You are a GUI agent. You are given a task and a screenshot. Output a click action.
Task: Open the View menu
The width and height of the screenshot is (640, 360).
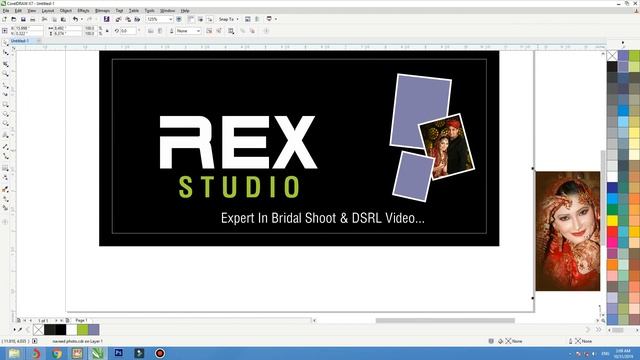click(x=31, y=11)
